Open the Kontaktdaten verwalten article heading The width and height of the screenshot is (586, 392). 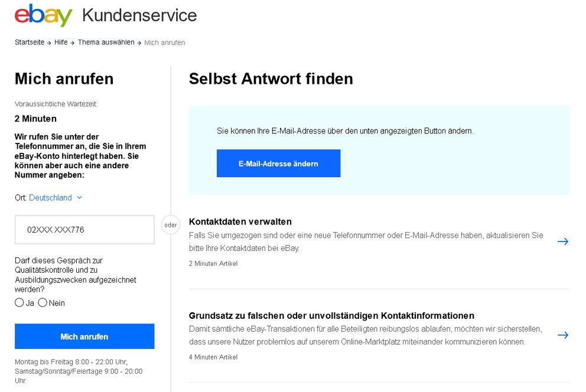pos(239,221)
